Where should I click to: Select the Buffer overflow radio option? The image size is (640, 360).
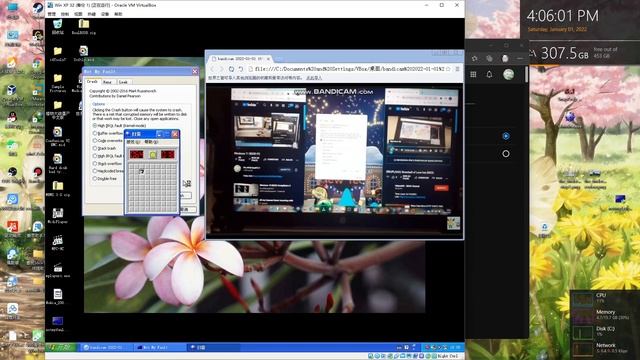[108, 133]
